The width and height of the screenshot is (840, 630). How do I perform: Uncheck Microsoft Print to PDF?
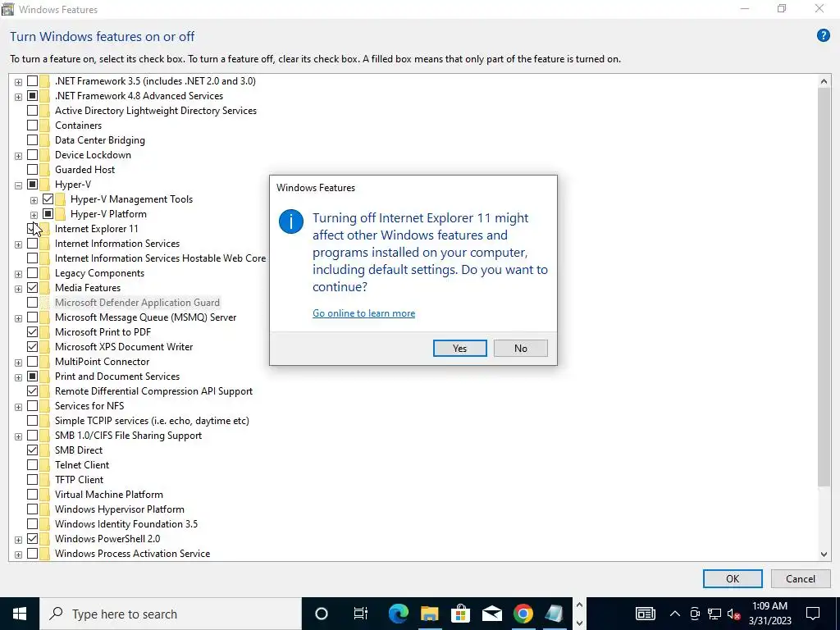click(x=32, y=332)
